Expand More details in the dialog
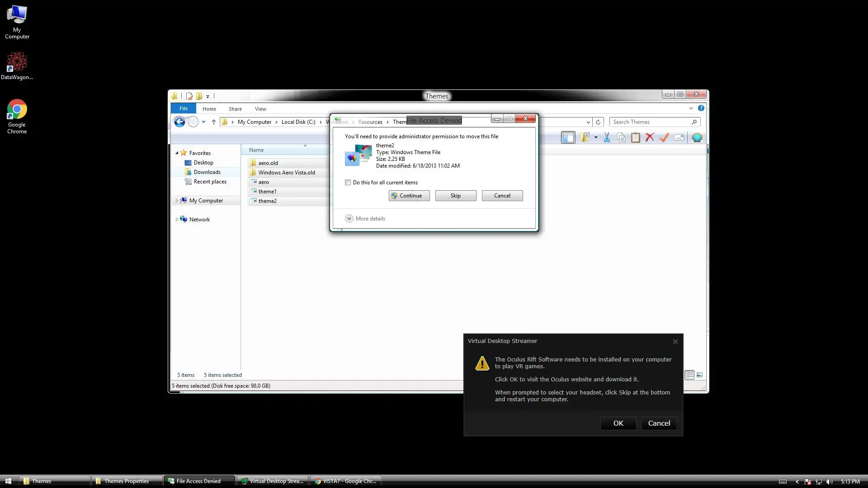The width and height of the screenshot is (868, 488). pos(349,219)
